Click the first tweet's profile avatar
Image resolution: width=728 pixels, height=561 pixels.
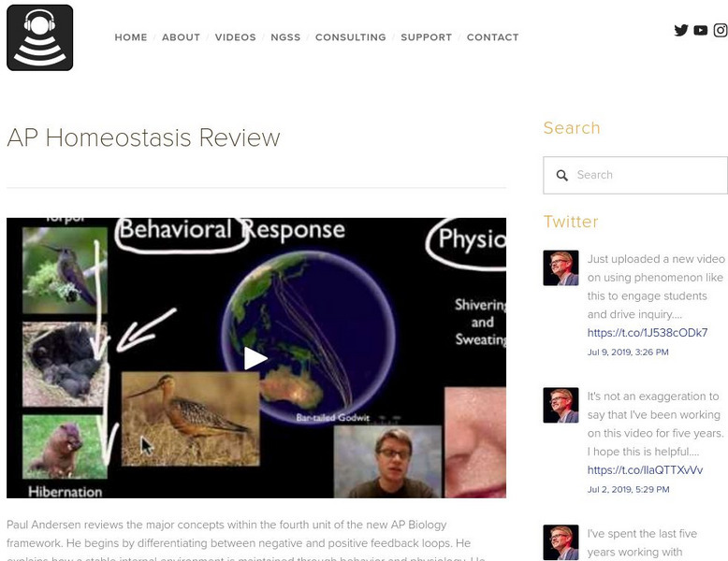pos(561,267)
